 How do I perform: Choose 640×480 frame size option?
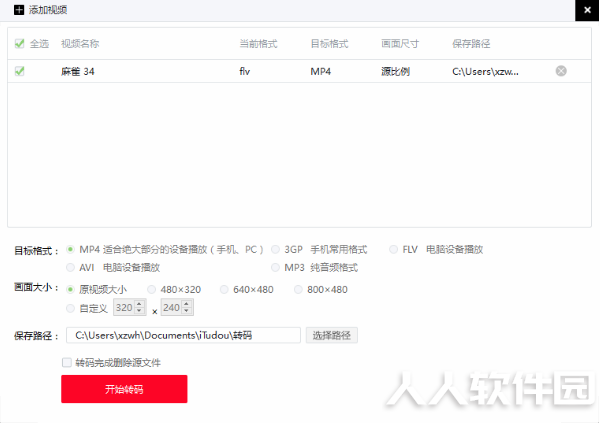click(x=224, y=289)
